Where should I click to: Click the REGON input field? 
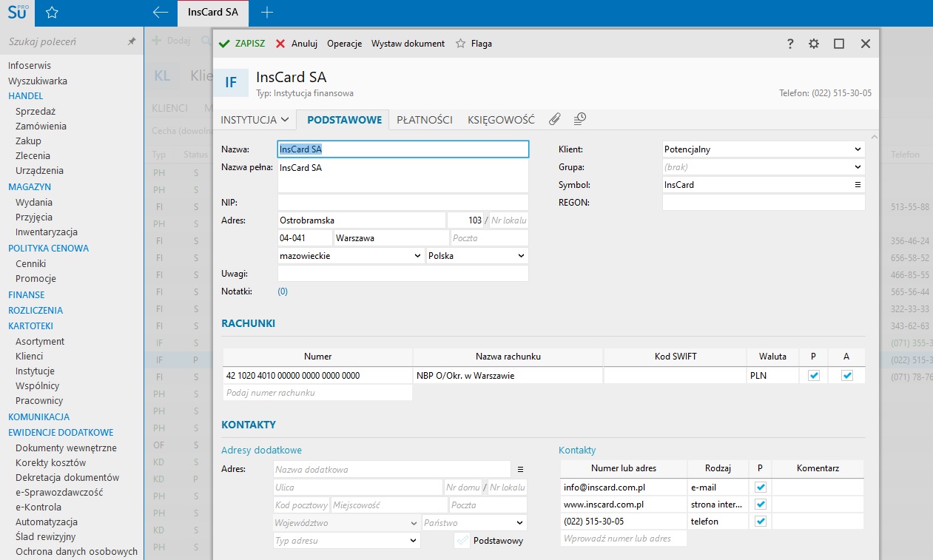tap(764, 203)
